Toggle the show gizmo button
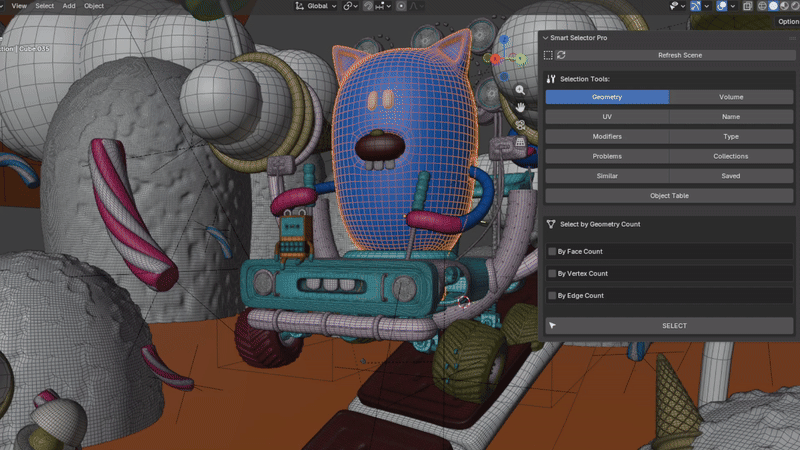The height and width of the screenshot is (450, 800). (695, 6)
